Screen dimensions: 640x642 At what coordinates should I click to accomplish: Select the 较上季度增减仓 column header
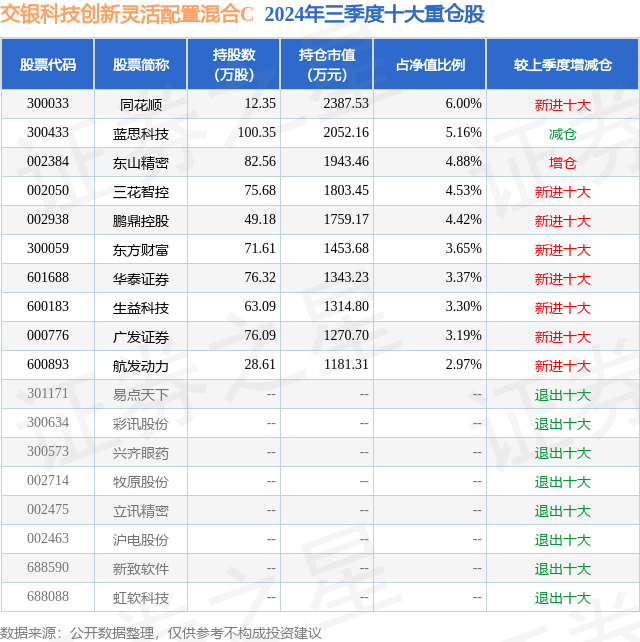563,65
